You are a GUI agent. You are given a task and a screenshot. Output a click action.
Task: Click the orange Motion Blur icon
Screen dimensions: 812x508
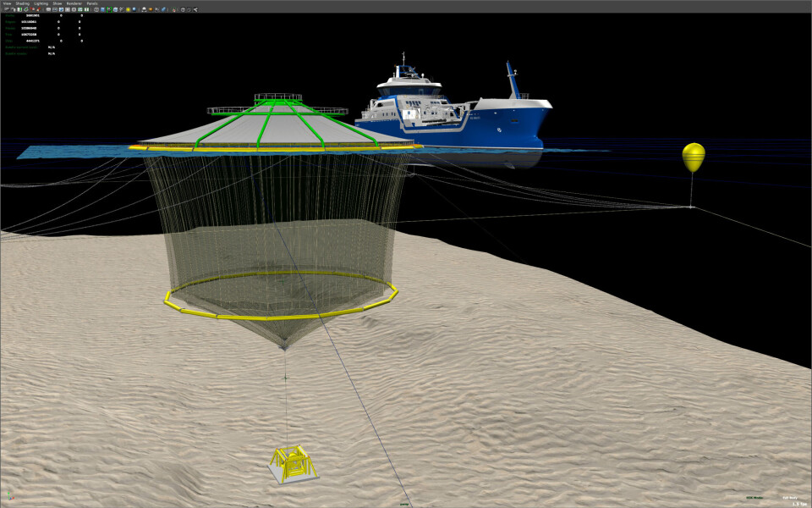151,9
